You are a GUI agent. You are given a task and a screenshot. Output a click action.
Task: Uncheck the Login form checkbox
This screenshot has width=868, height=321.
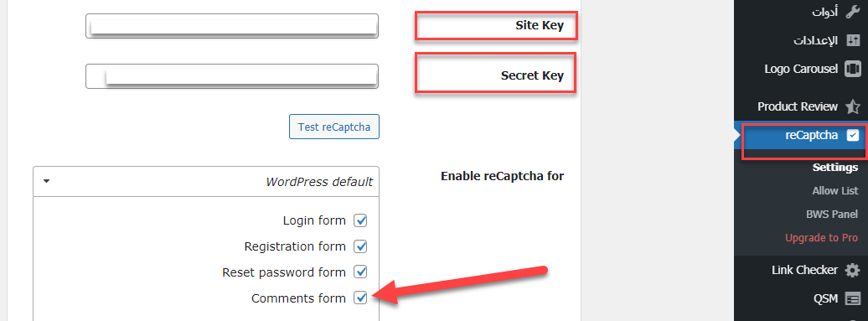point(360,220)
